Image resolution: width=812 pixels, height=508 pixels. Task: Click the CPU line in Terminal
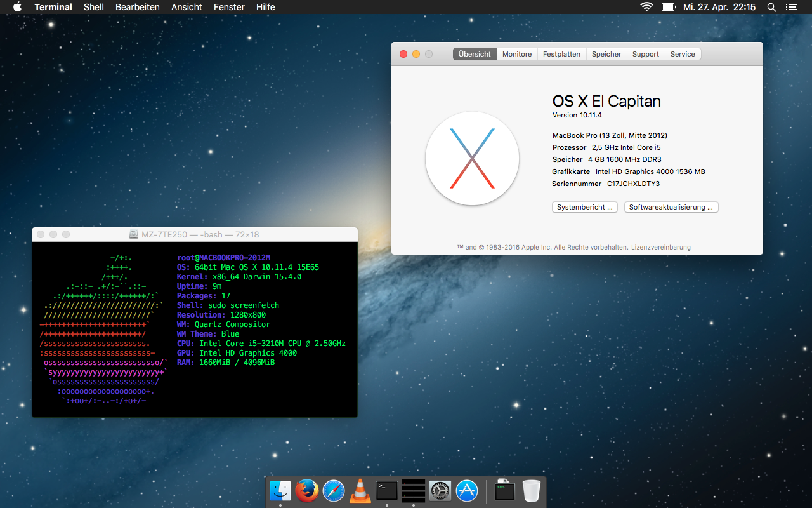pyautogui.click(x=261, y=343)
